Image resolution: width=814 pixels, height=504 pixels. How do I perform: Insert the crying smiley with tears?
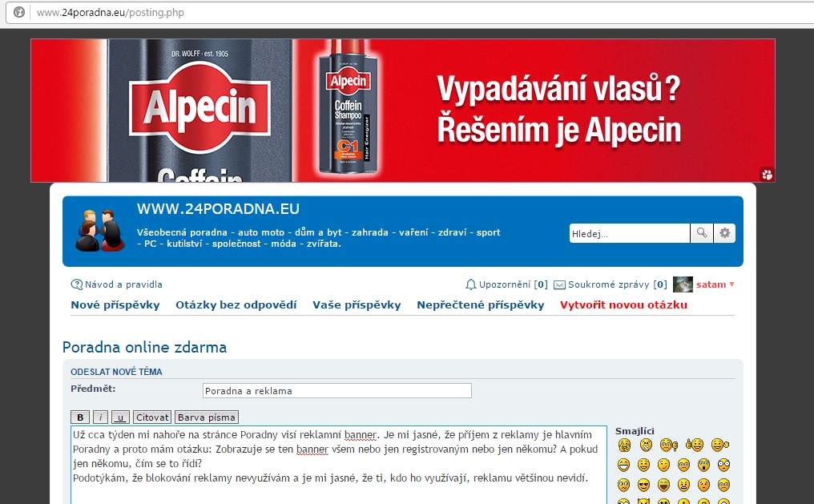[724, 485]
